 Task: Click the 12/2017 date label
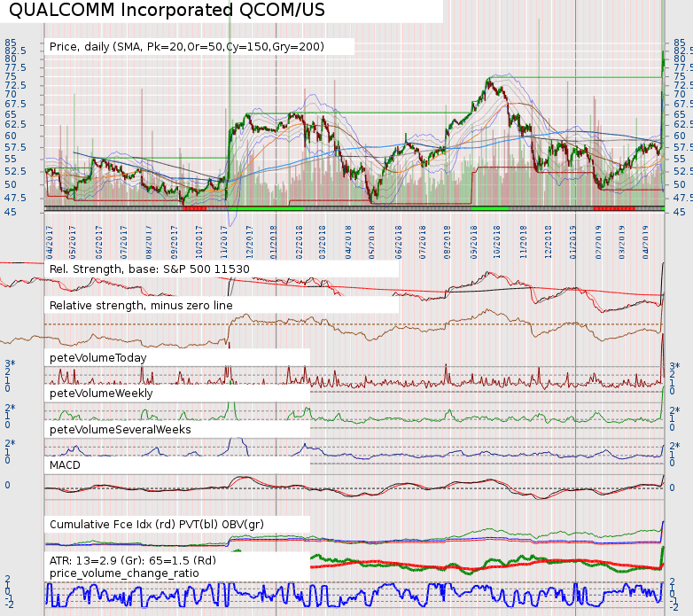click(x=249, y=243)
